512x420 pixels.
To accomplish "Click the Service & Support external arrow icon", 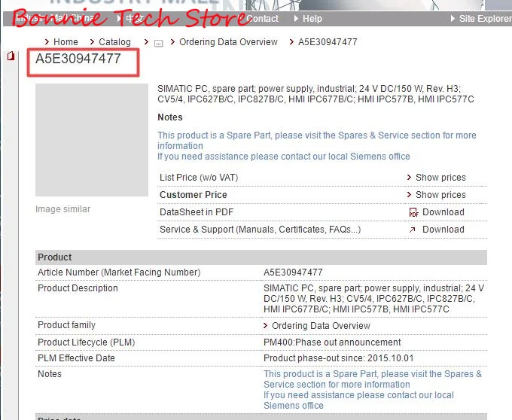I will click(413, 230).
